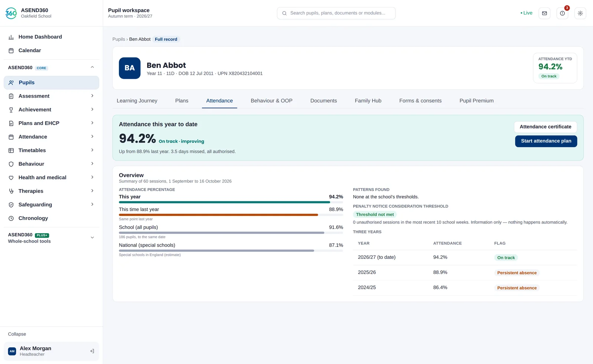Click Start attendance plan
This screenshot has width=593, height=364.
[x=546, y=141]
